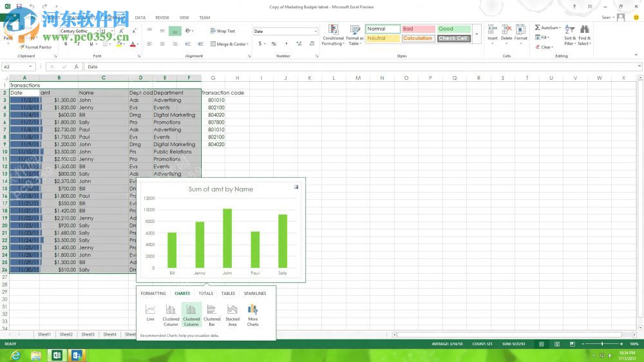Screen dimensions: 644x362
Task: Toggle Wrap Text
Action: point(222,31)
